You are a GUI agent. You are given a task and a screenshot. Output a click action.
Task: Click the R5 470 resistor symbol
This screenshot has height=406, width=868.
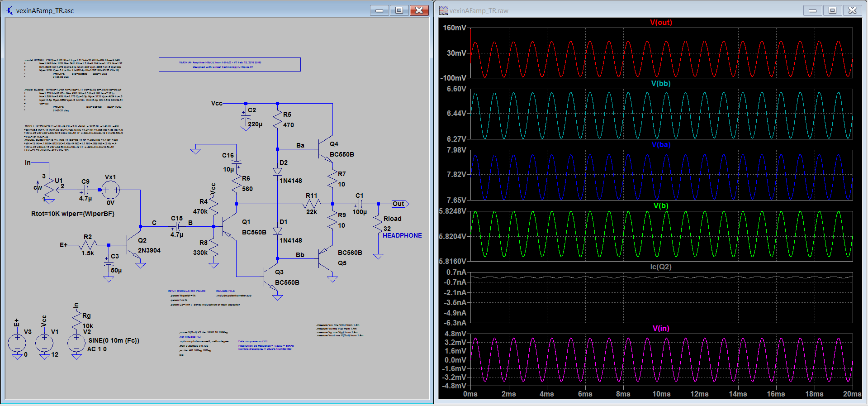coord(277,119)
